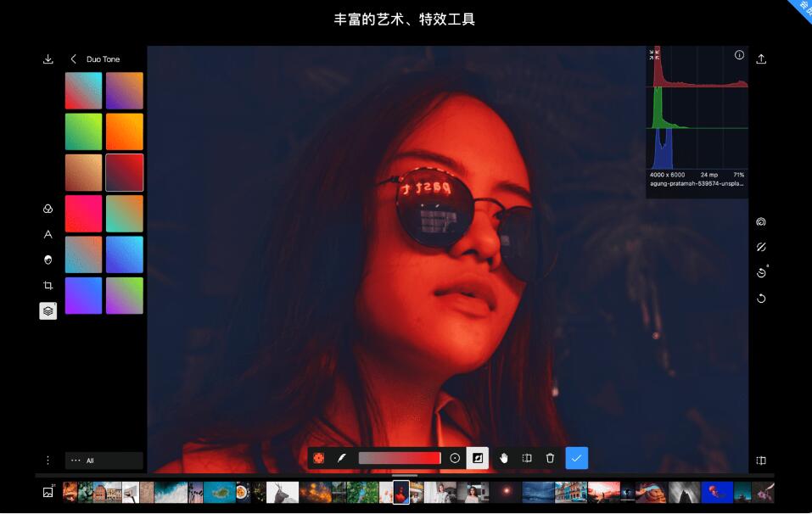Viewport: 812px width, 514px height.
Task: Select the highlighted red portrait thumbnail
Action: (x=400, y=492)
